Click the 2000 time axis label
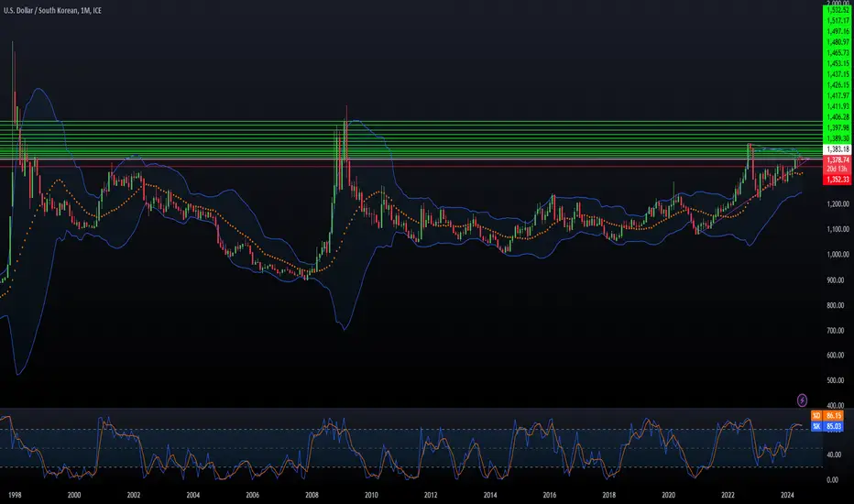Viewport: 854px width, 504px height. [74, 495]
